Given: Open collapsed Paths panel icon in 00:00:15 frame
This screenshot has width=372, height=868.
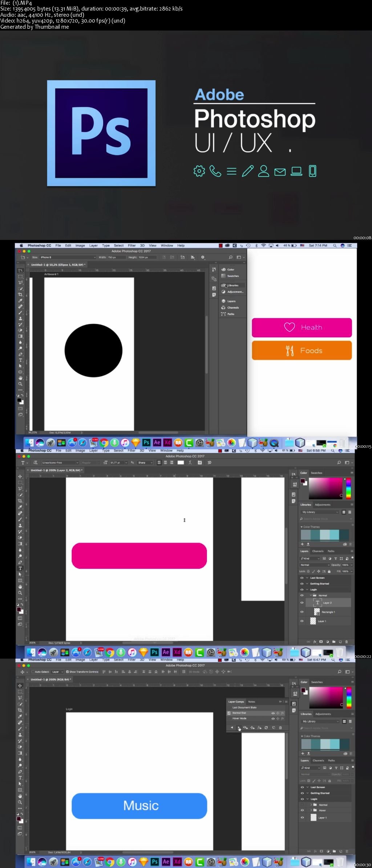Looking at the screenshot, I should coord(223,314).
